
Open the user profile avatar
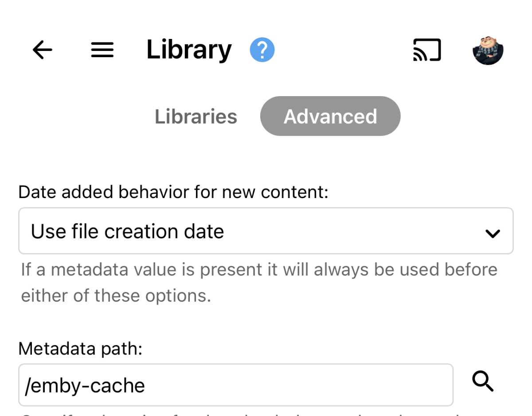click(488, 50)
